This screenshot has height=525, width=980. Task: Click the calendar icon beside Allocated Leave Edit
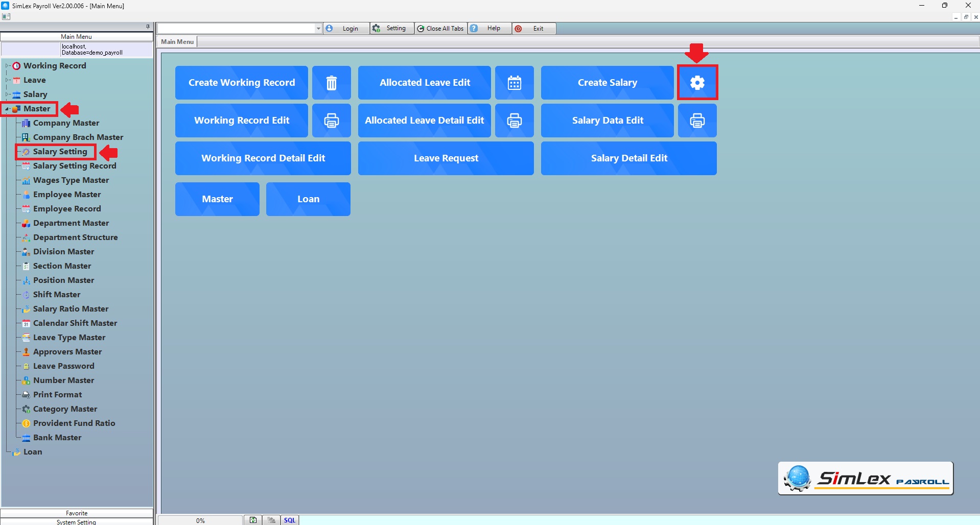point(514,83)
